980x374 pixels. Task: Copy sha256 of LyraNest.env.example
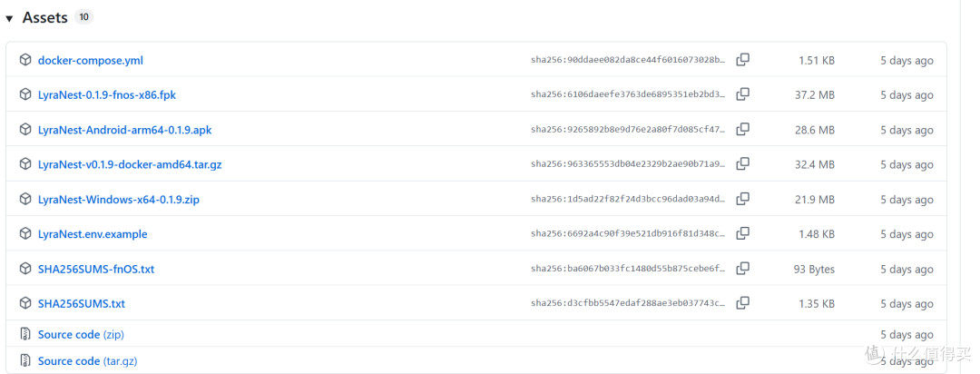(x=742, y=233)
